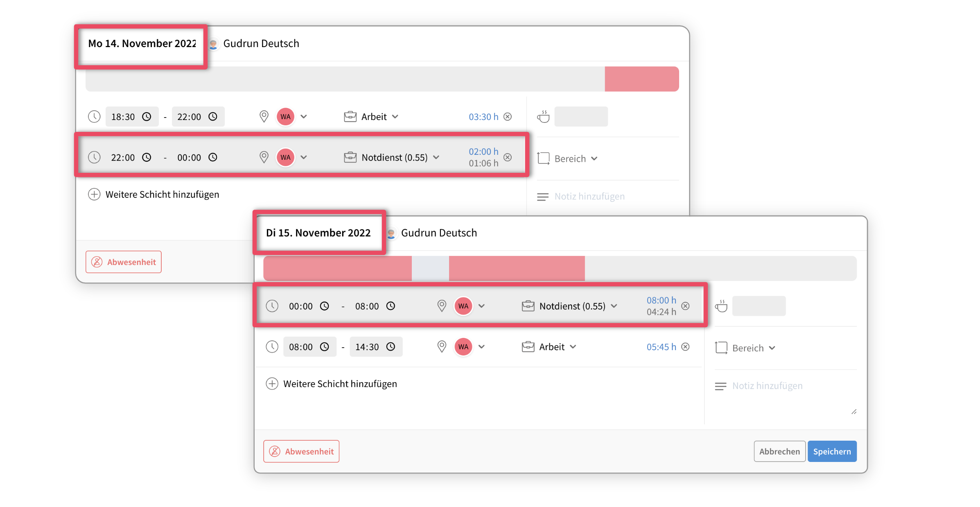Delete the 08:00–14:30 Arbeit shift

685,347
